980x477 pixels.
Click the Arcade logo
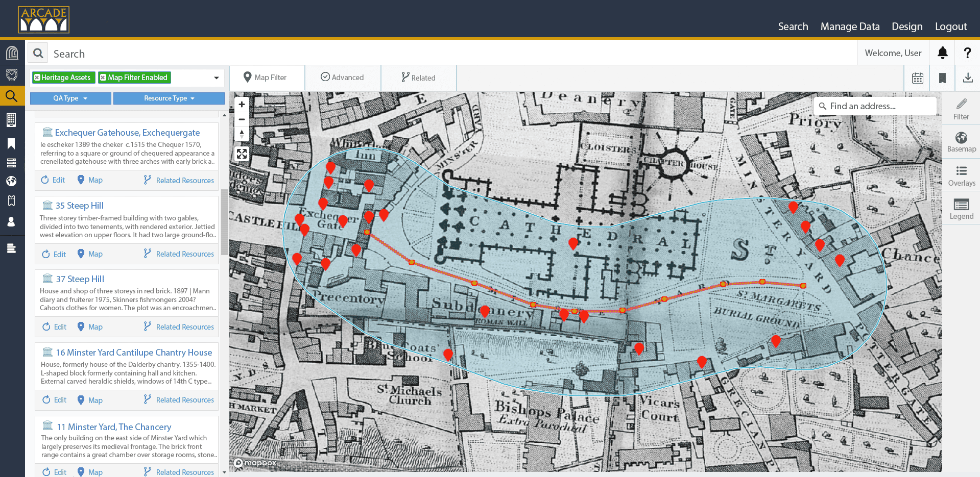(43, 19)
